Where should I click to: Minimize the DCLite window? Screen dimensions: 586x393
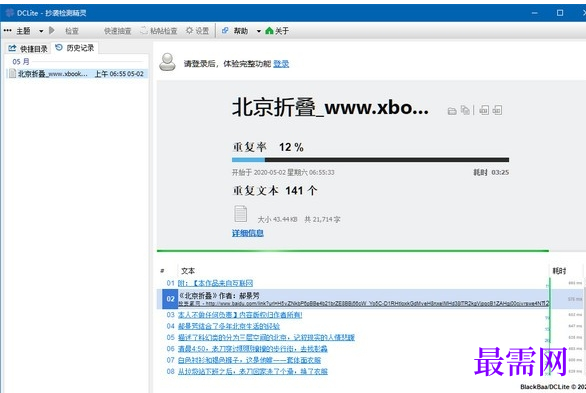[535, 13]
